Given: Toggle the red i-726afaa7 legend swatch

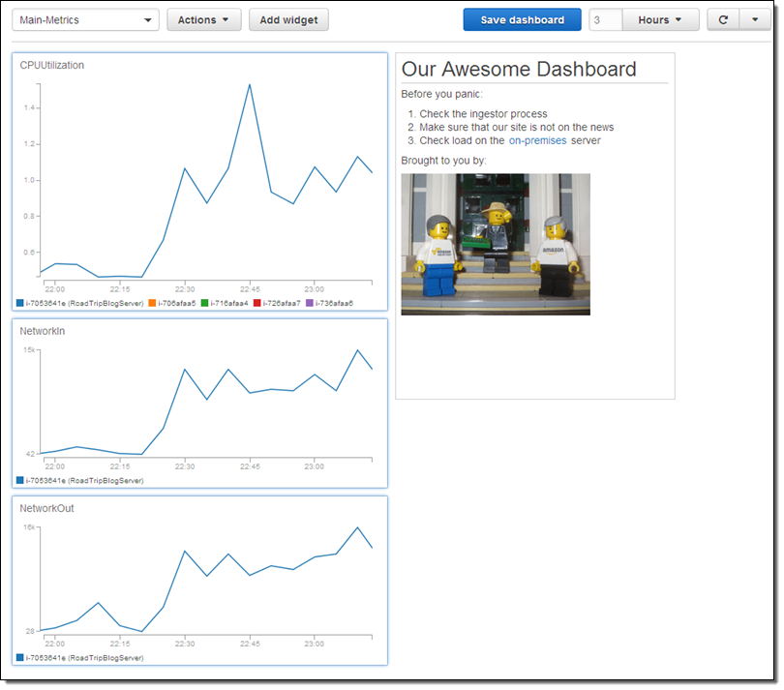Looking at the screenshot, I should [x=257, y=303].
